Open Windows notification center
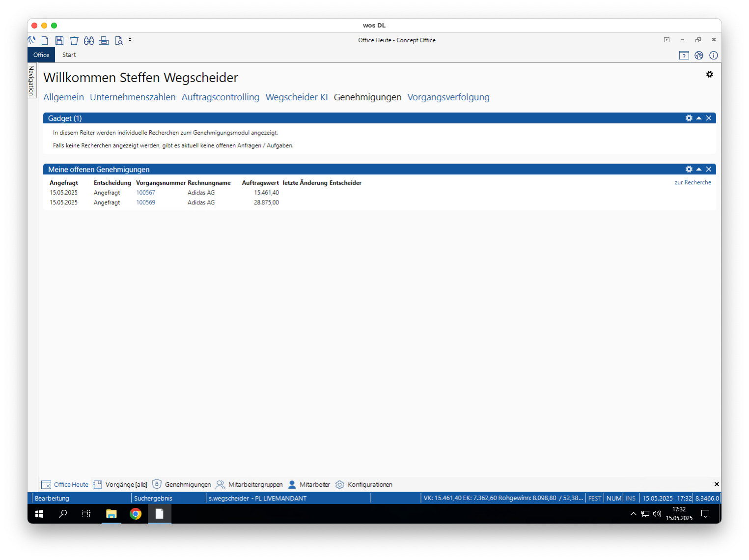 pos(705,514)
